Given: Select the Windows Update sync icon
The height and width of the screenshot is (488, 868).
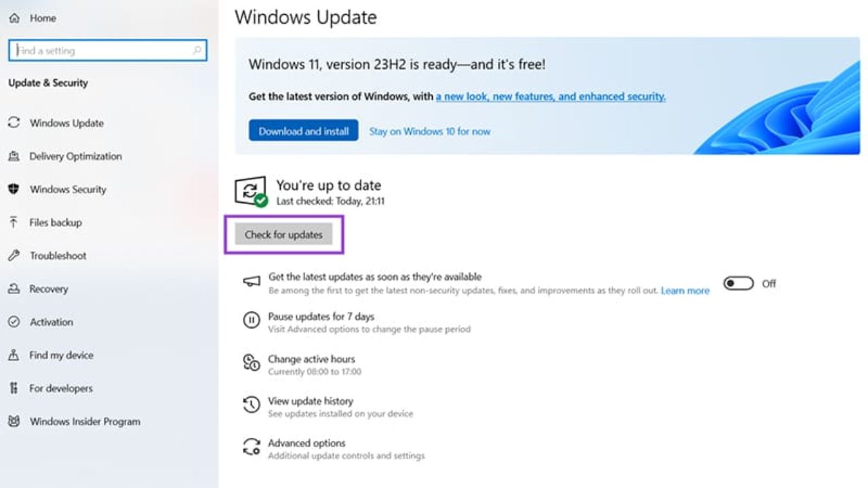Looking at the screenshot, I should pos(14,123).
